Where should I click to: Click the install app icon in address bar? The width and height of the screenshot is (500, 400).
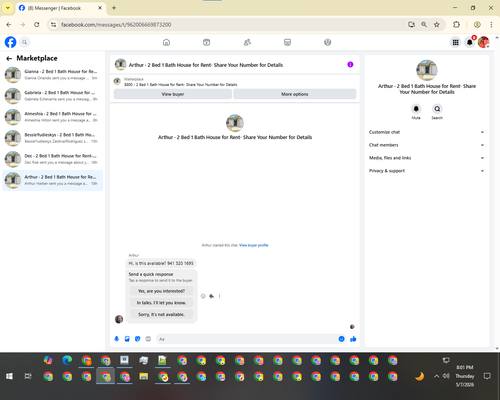[411, 25]
